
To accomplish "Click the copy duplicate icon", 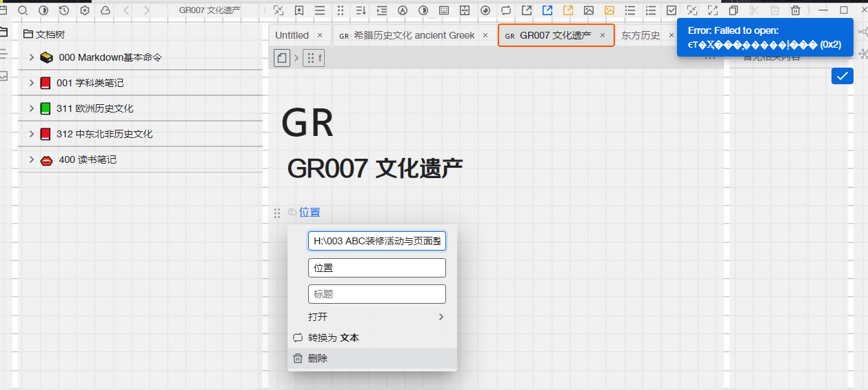I will point(734,10).
